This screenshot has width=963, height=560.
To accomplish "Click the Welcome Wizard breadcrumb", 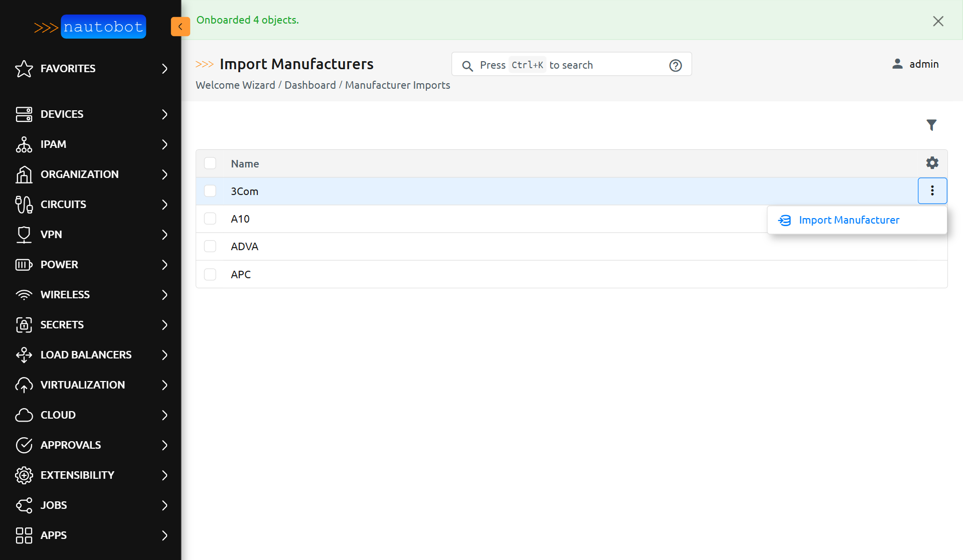I will click(235, 85).
